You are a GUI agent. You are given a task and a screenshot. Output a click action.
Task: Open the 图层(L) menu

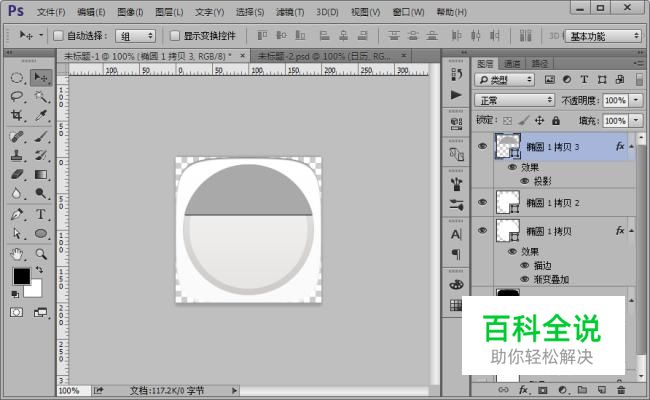pyautogui.click(x=169, y=12)
